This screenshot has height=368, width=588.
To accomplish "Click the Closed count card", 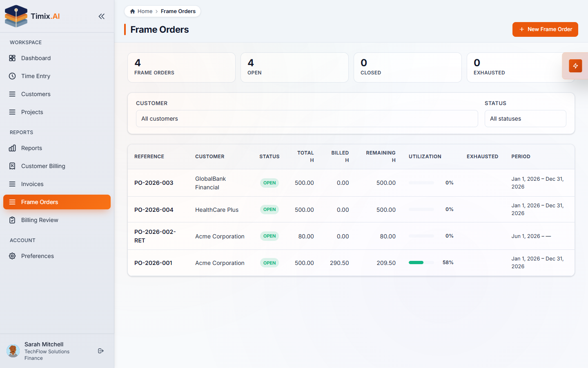I will point(408,67).
